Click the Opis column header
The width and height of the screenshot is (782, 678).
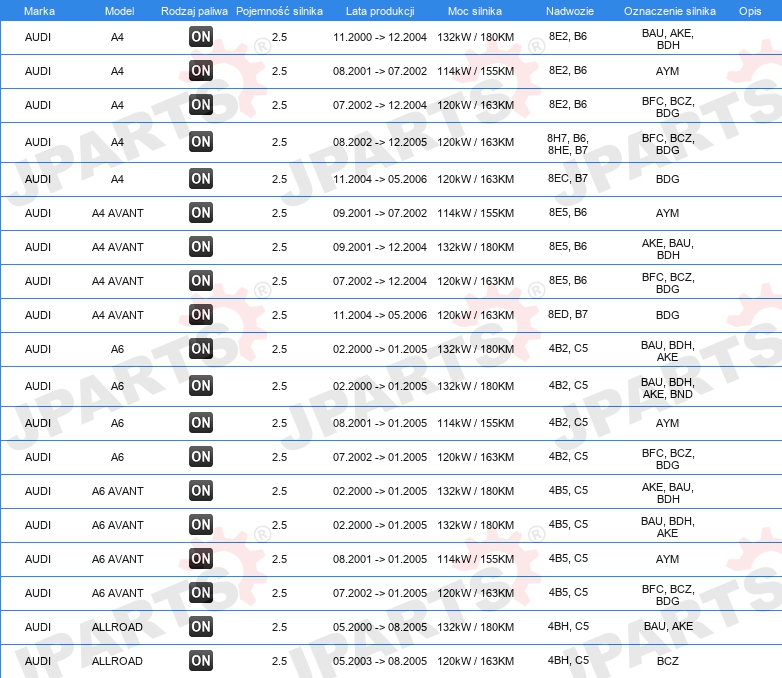pyautogui.click(x=750, y=11)
